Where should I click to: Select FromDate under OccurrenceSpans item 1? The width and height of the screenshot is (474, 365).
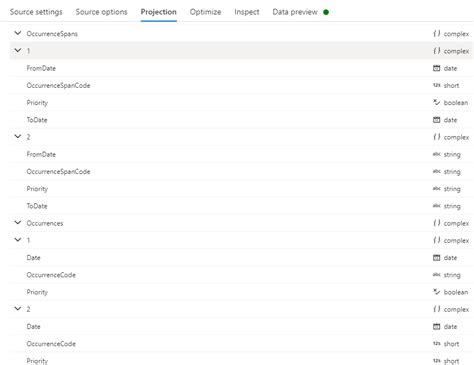[41, 68]
